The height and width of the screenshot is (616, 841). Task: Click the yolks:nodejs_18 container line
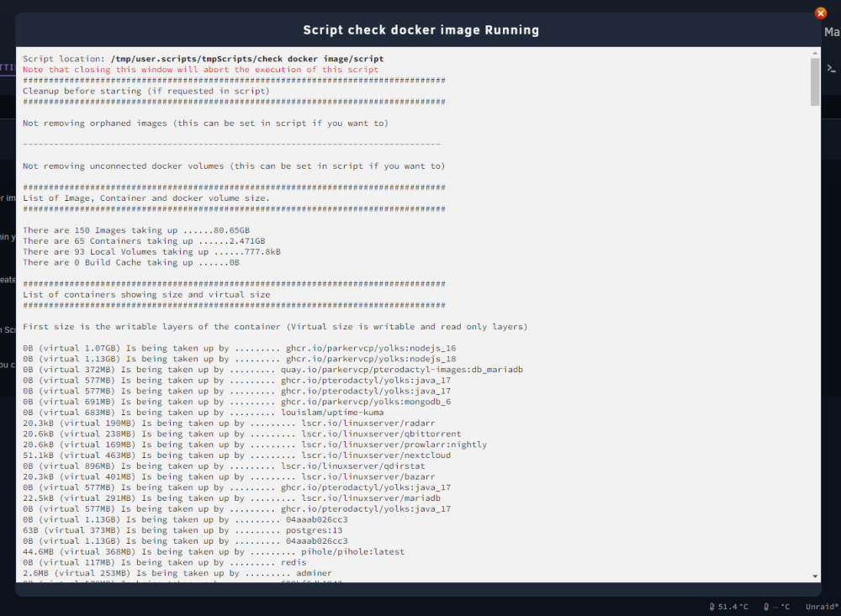click(239, 359)
